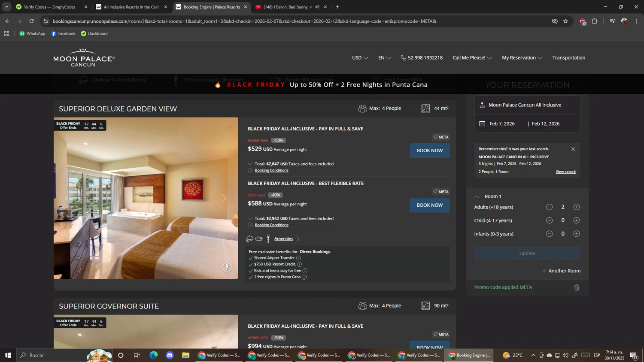Screen dimensions: 644x362
Task: Open Task View on the taskbar
Action: (137, 355)
